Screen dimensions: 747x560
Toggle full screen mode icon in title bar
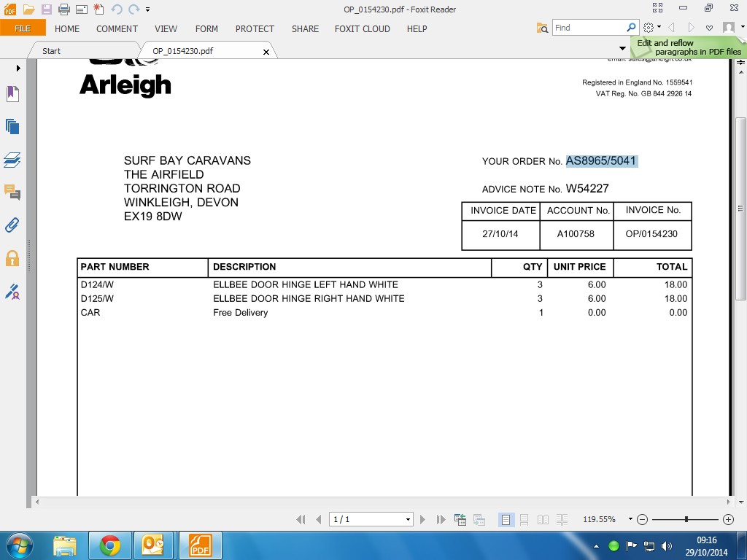pyautogui.click(x=658, y=7)
